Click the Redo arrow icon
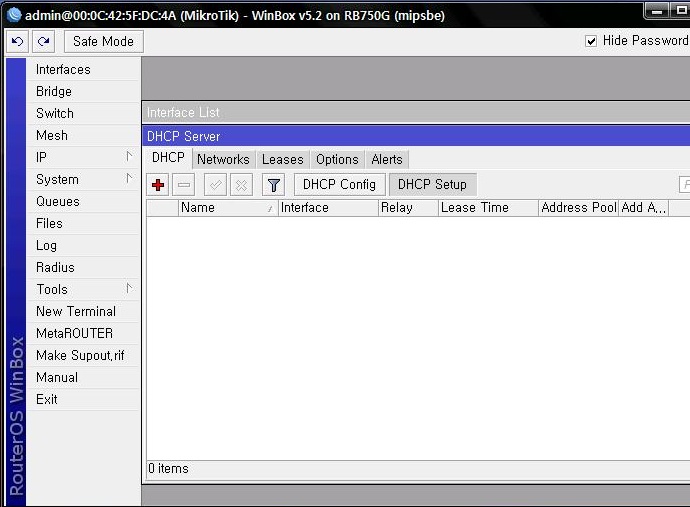The height and width of the screenshot is (507, 690). (x=43, y=41)
